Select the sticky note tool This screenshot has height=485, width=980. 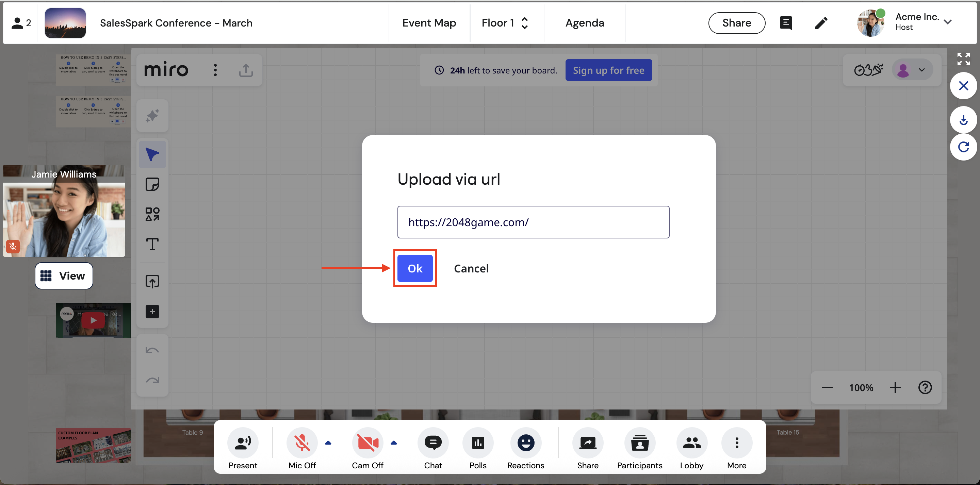click(x=152, y=184)
